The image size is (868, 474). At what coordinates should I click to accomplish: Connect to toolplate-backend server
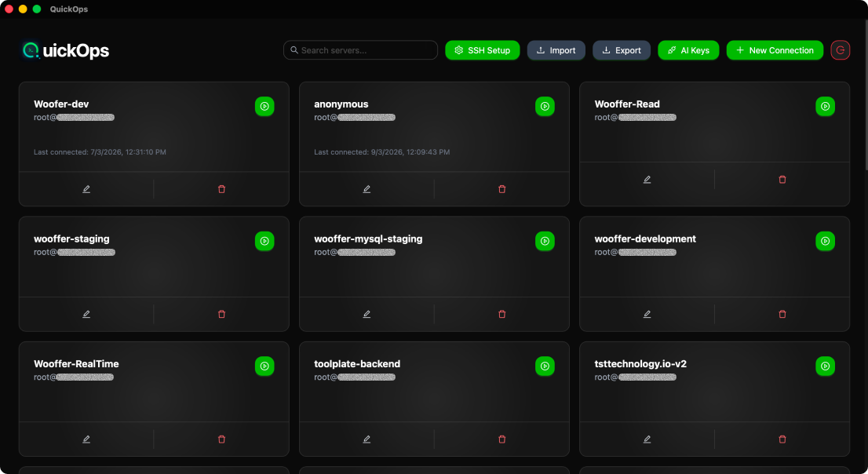tap(545, 366)
